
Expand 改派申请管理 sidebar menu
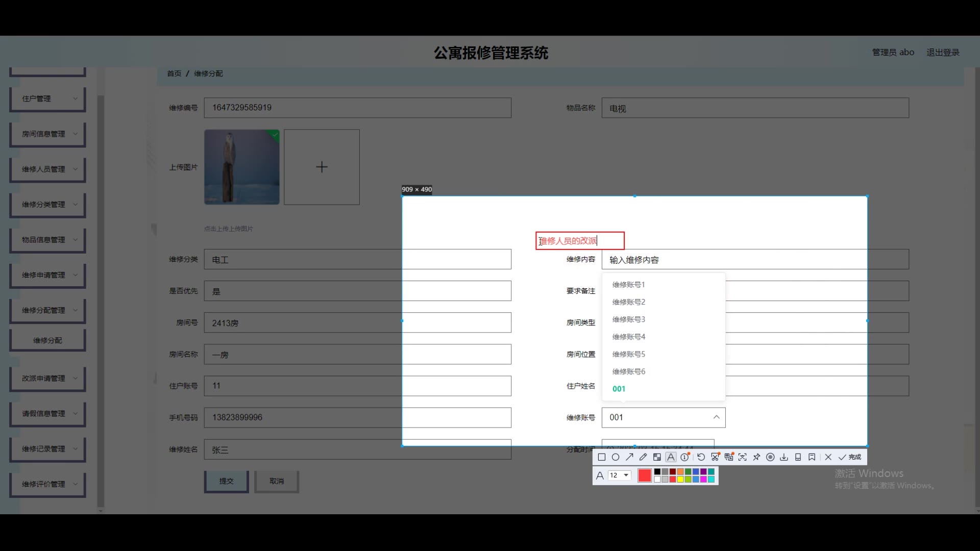(x=47, y=378)
